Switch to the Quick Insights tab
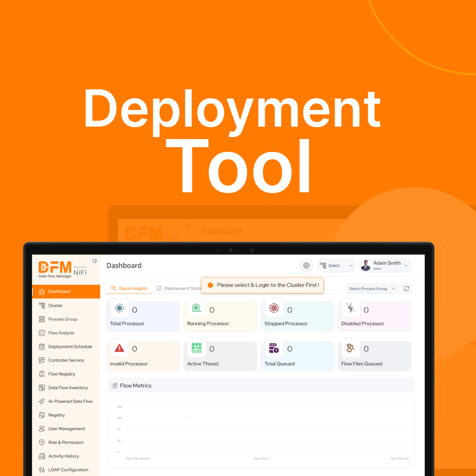The image size is (476, 476). (129, 288)
